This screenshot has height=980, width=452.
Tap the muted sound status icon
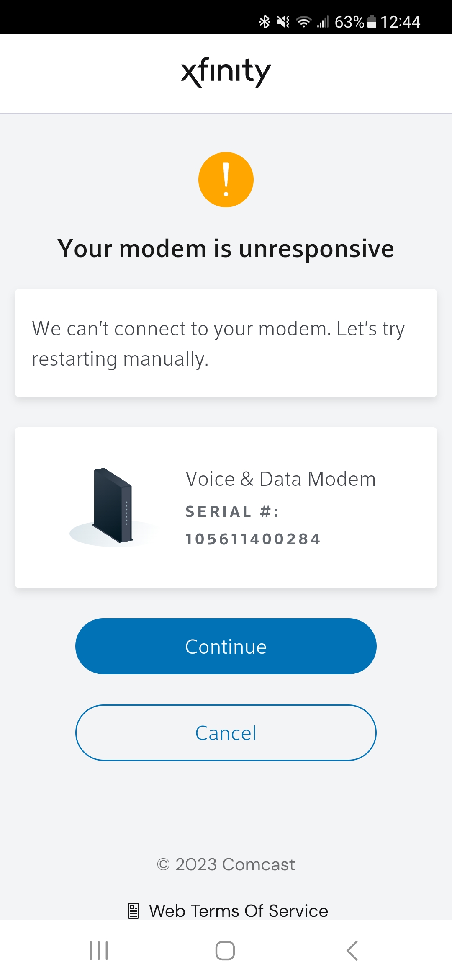point(283,22)
